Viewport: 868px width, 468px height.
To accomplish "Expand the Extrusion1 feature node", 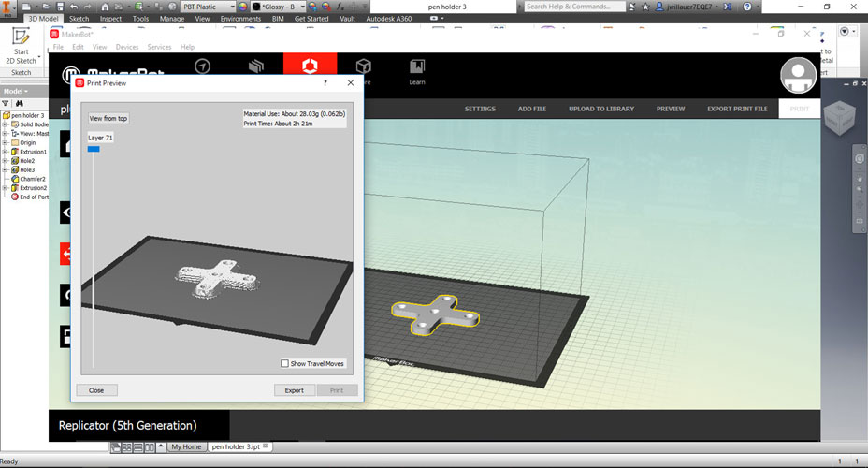I will 5,152.
